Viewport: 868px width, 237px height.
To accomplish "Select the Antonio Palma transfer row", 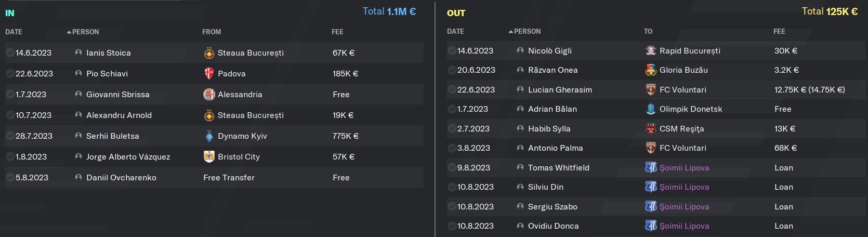I will (x=654, y=148).
